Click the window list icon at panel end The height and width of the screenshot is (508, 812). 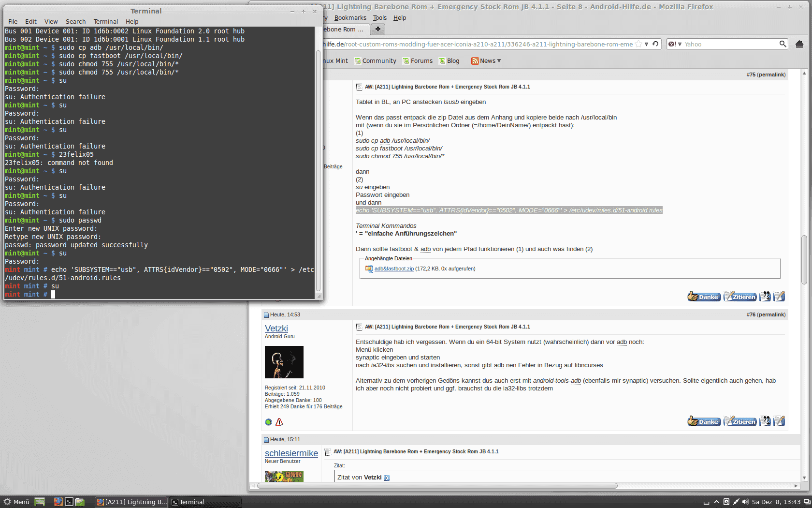click(x=807, y=502)
